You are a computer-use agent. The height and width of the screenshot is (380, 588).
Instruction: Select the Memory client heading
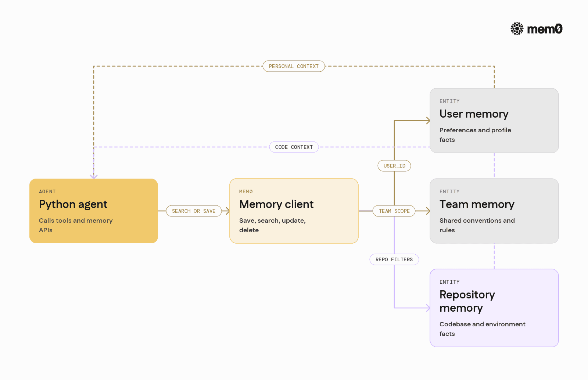276,204
